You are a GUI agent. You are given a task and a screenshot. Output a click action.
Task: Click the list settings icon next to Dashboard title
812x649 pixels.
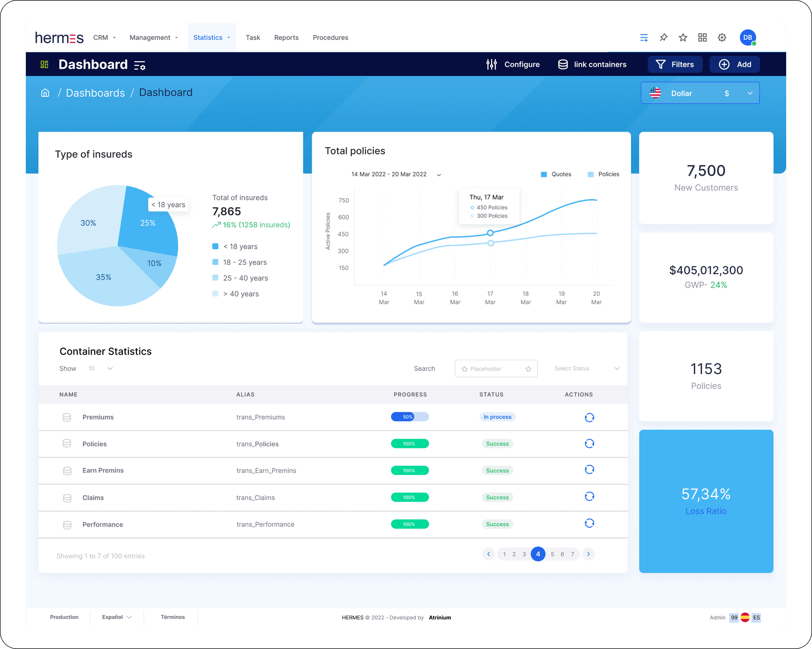coord(140,65)
